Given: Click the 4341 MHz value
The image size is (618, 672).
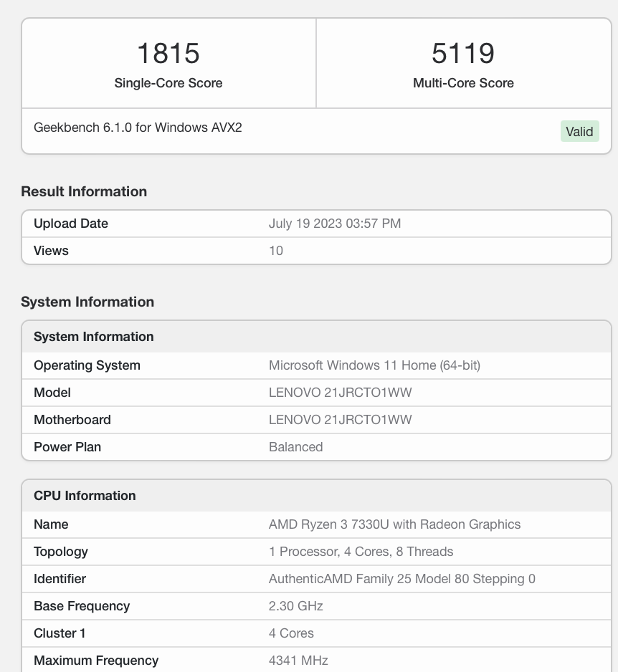Looking at the screenshot, I should [298, 661].
